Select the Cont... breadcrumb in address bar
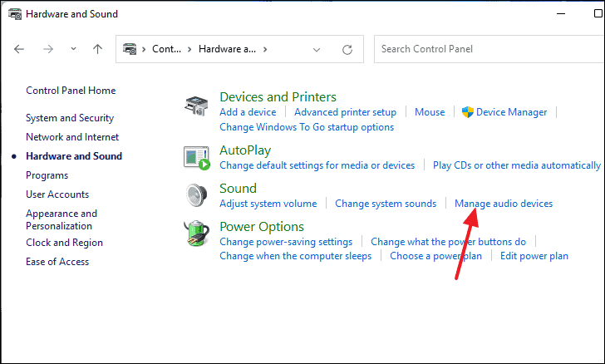The width and height of the screenshot is (605, 364). [166, 49]
